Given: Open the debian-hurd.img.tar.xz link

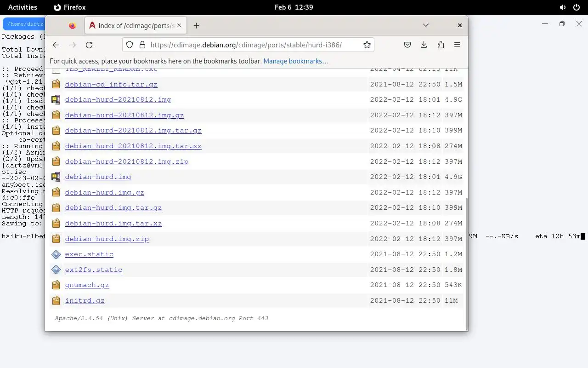Looking at the screenshot, I should click(113, 223).
